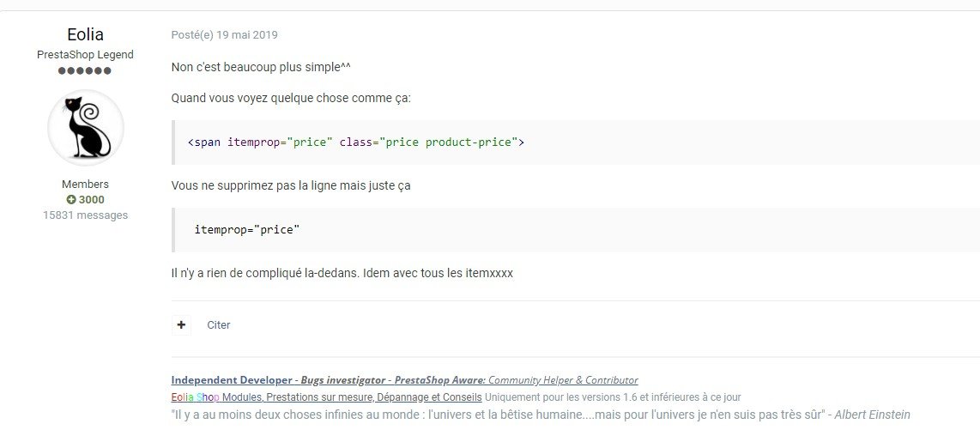Click the PrestaShop Legend rank label

(x=85, y=54)
